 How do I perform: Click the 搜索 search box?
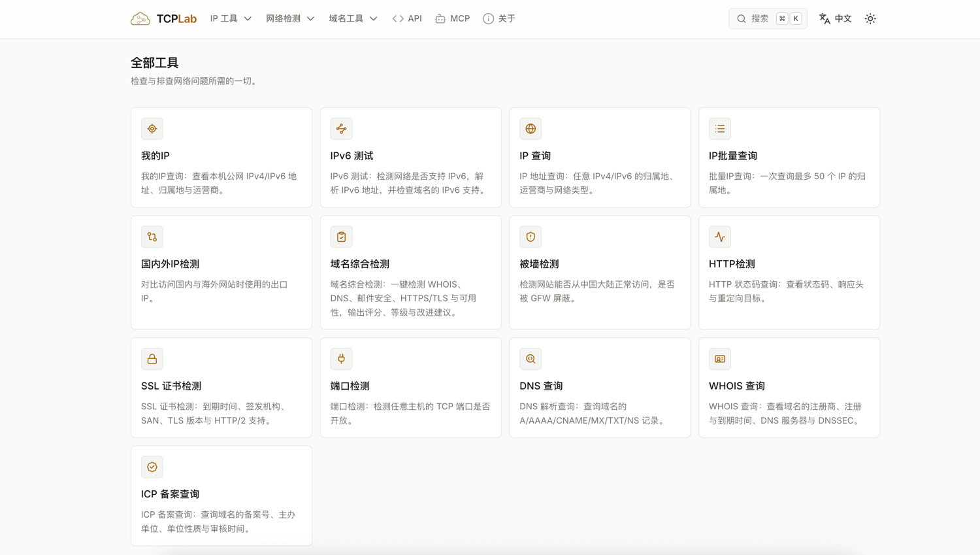tap(768, 19)
